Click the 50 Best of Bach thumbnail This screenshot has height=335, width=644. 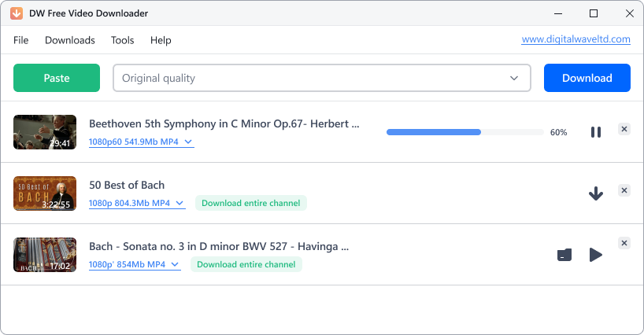pyautogui.click(x=45, y=193)
